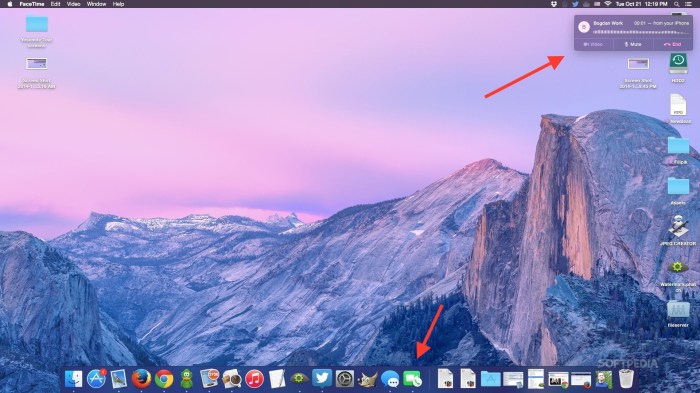This screenshot has width=700, height=393.
Task: Open System Preferences from the Dock
Action: pos(345,379)
